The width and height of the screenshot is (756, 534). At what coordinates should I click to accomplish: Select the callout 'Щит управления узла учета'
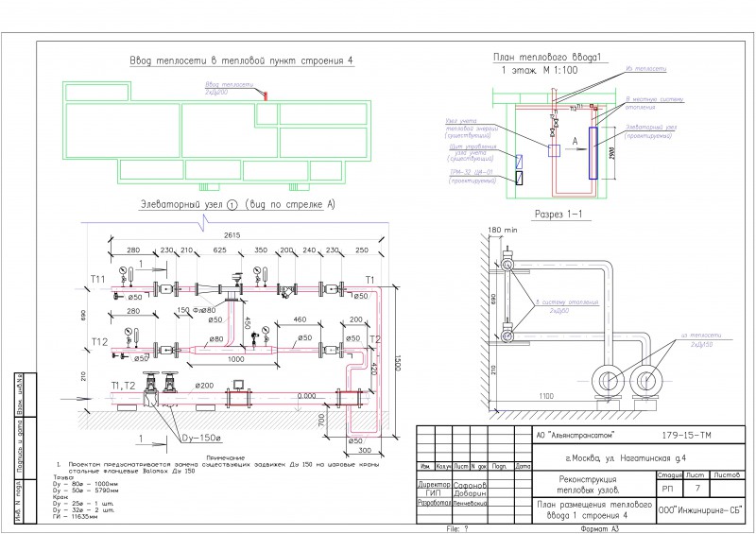[x=472, y=152]
